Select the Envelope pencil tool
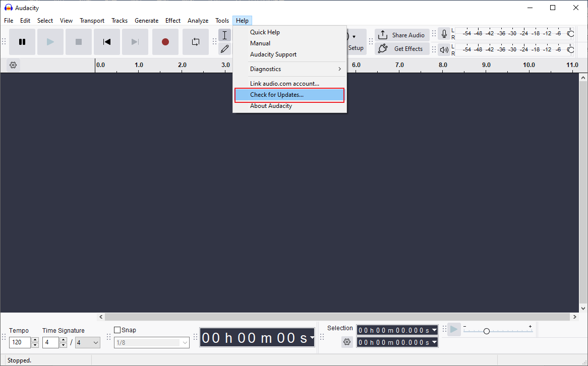The image size is (588, 366). tap(224, 49)
